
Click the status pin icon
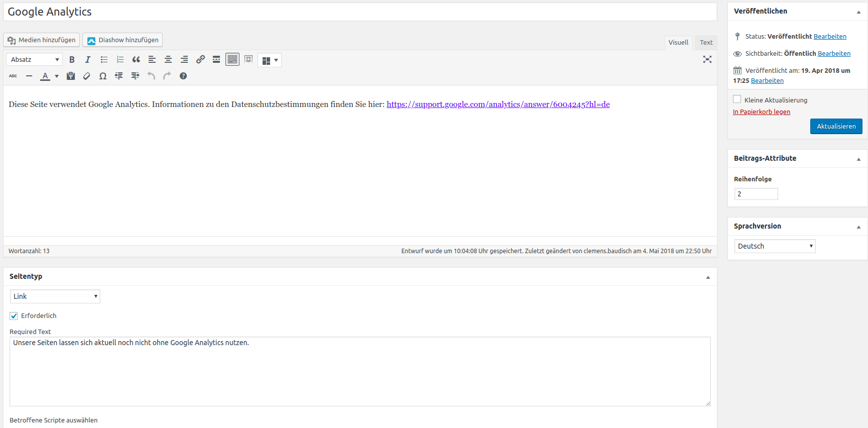pos(737,37)
